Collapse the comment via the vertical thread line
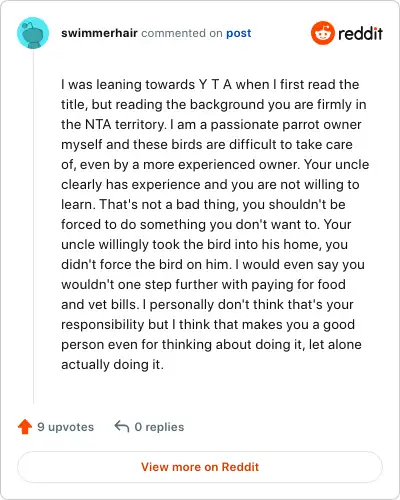Screen dimensions: 400x500 (33, 227)
